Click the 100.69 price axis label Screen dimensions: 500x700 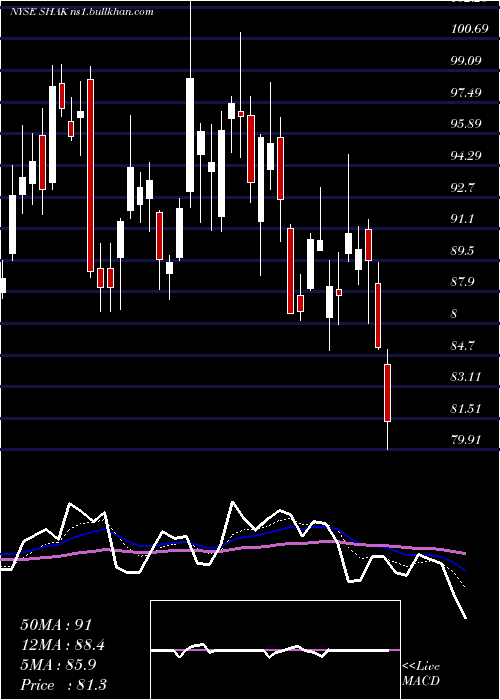coord(468,29)
